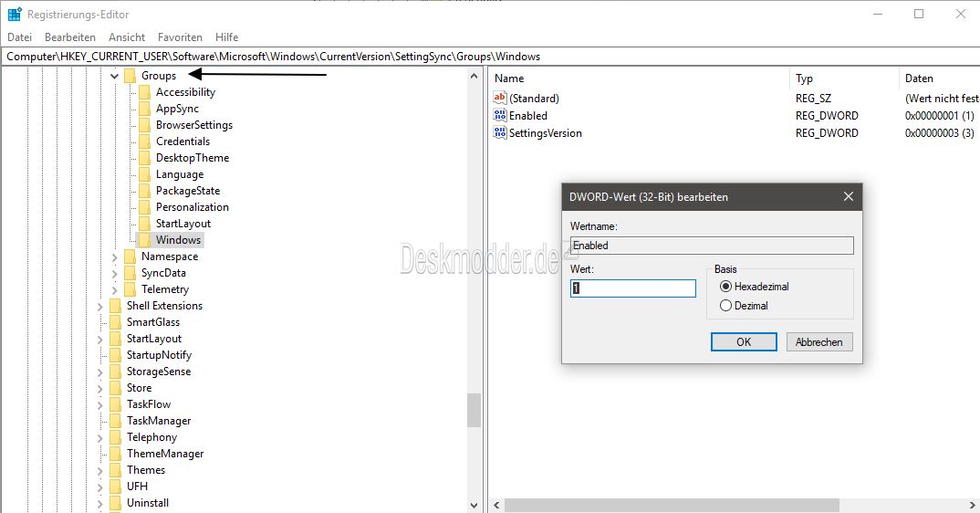Click the Personalization folder icon

pos(144,207)
